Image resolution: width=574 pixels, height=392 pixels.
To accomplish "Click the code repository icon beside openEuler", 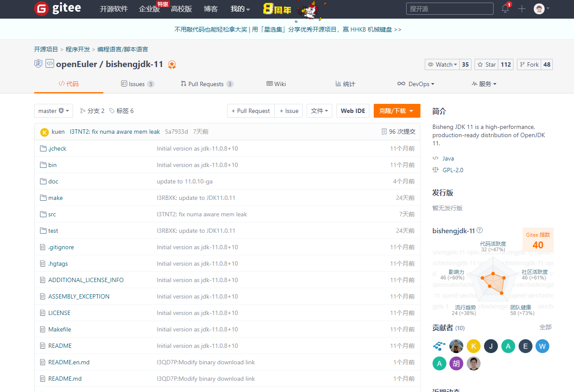I will (50, 64).
